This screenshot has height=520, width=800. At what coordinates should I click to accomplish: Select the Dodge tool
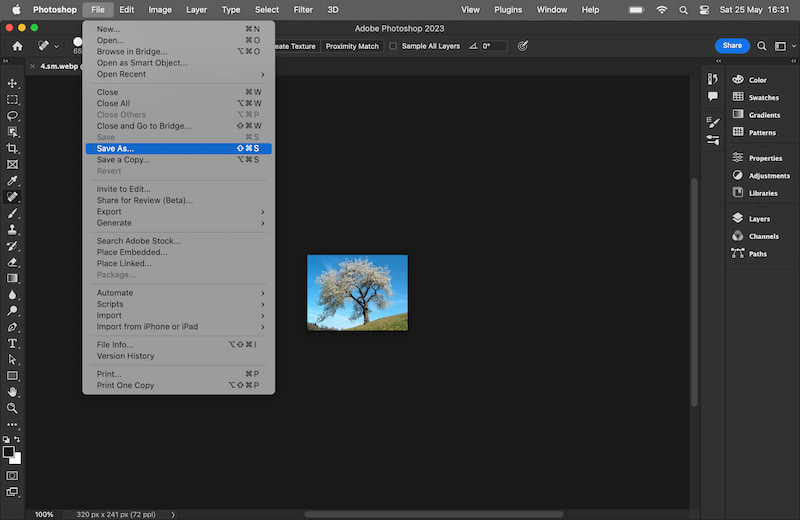(x=12, y=311)
